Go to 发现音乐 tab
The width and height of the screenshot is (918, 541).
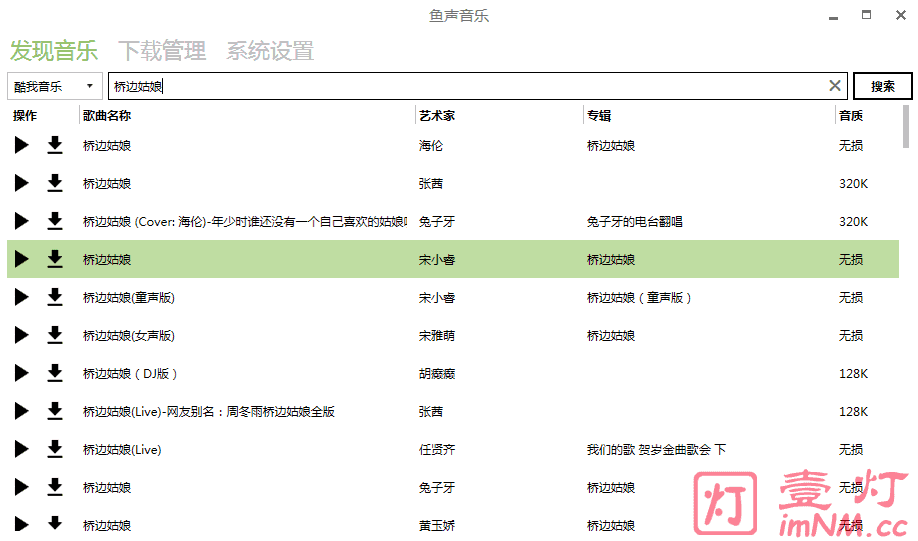[x=54, y=51]
